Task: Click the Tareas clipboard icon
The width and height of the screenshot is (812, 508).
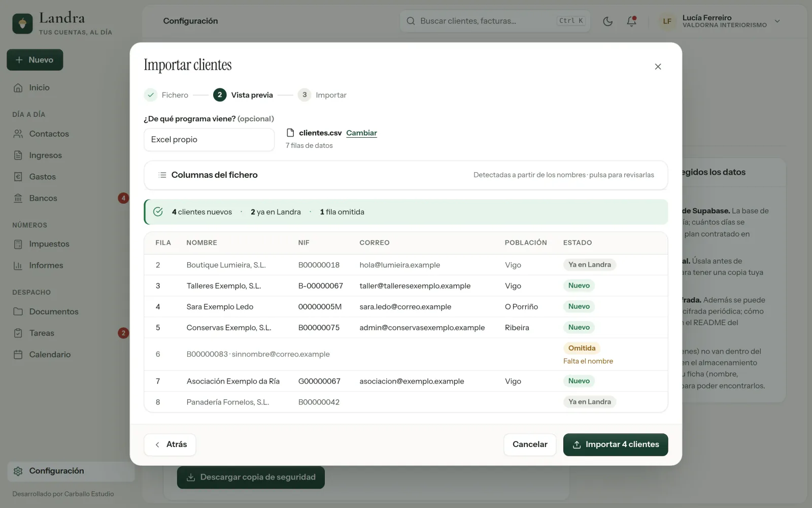Action: (18, 333)
